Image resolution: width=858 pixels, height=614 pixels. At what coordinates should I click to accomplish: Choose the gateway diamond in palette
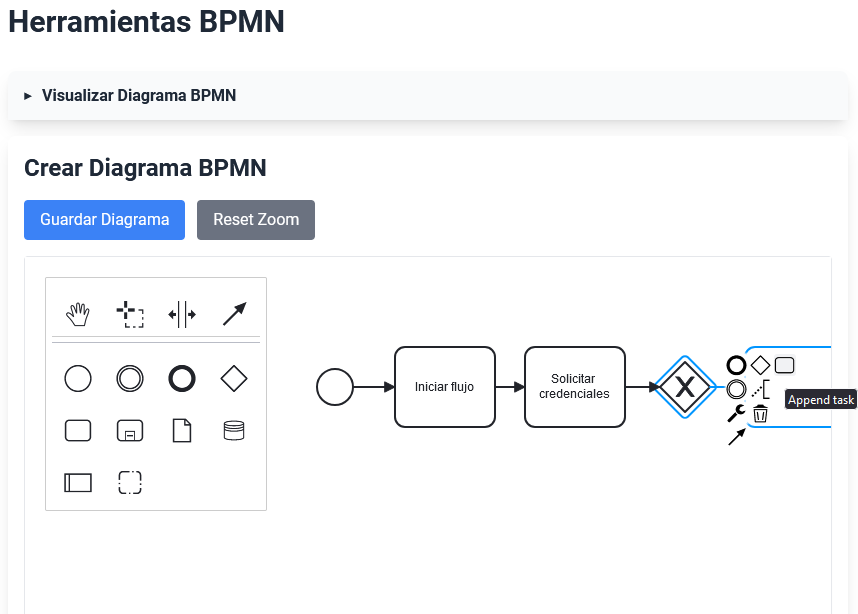tap(234, 378)
